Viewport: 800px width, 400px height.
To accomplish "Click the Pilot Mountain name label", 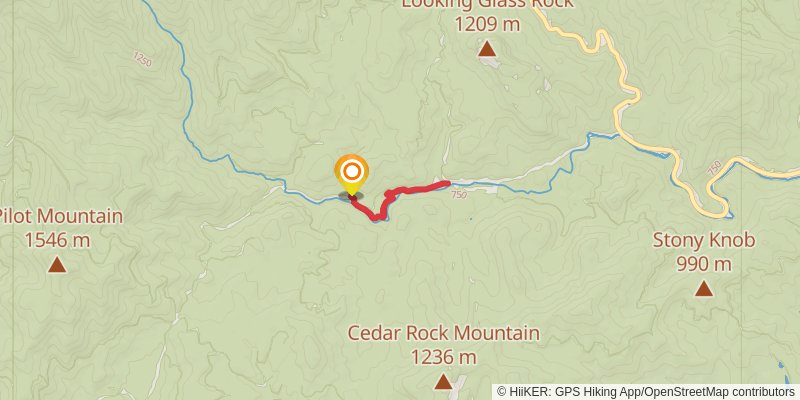I will (x=60, y=216).
